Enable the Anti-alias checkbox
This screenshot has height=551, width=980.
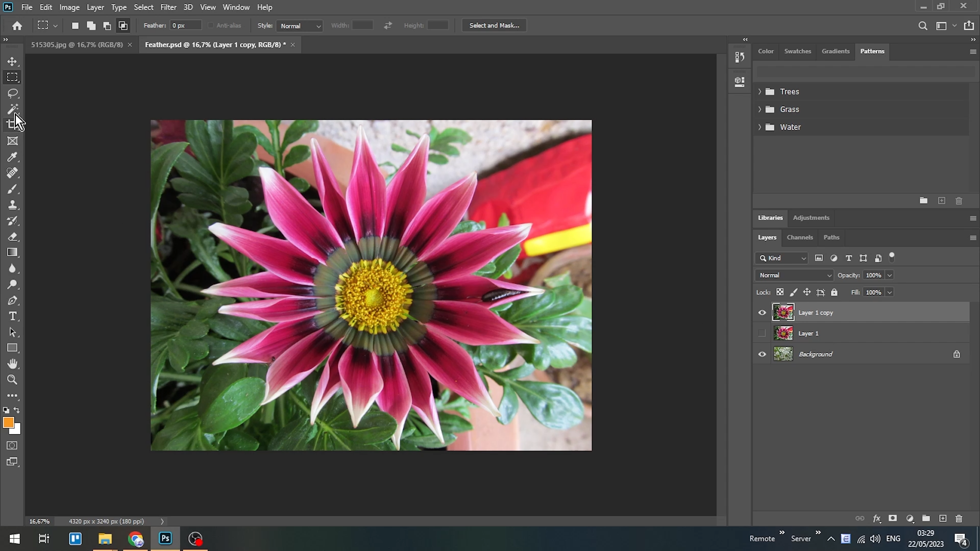click(210, 25)
